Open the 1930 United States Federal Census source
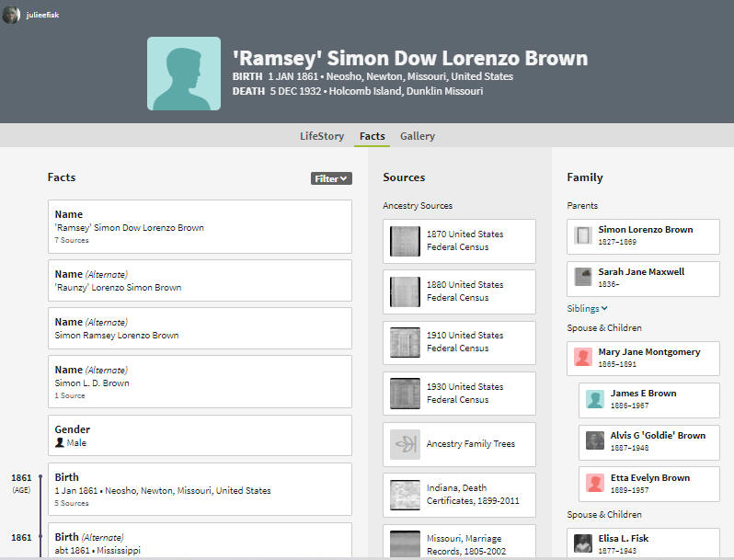 pos(459,394)
